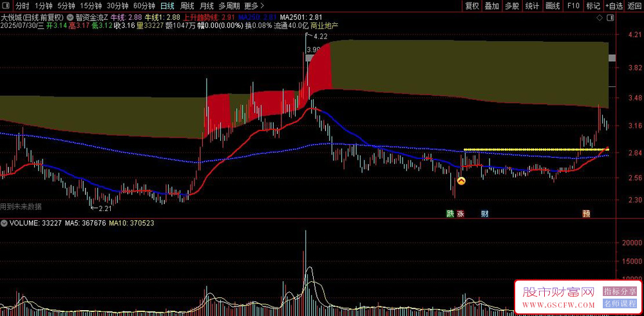644x316 pixels.
Task: Click the red 涨 event marker
Action: pyautogui.click(x=460, y=214)
